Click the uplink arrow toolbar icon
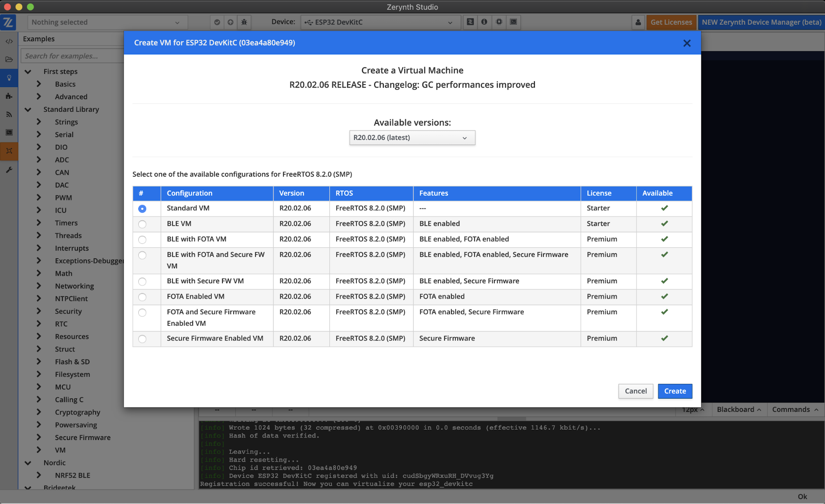Screen dimensions: 825x504 [x=230, y=22]
